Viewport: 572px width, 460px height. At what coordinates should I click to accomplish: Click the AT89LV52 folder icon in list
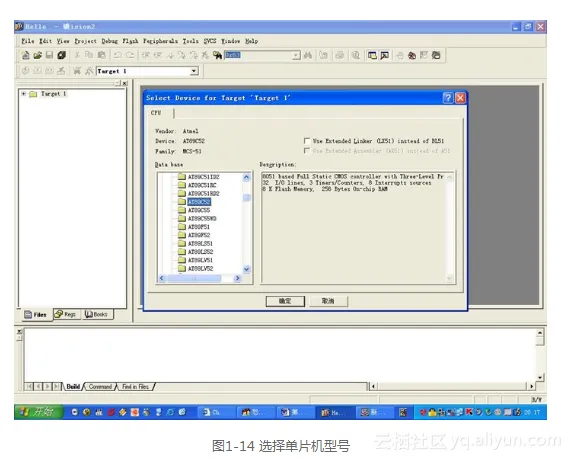[x=182, y=268]
